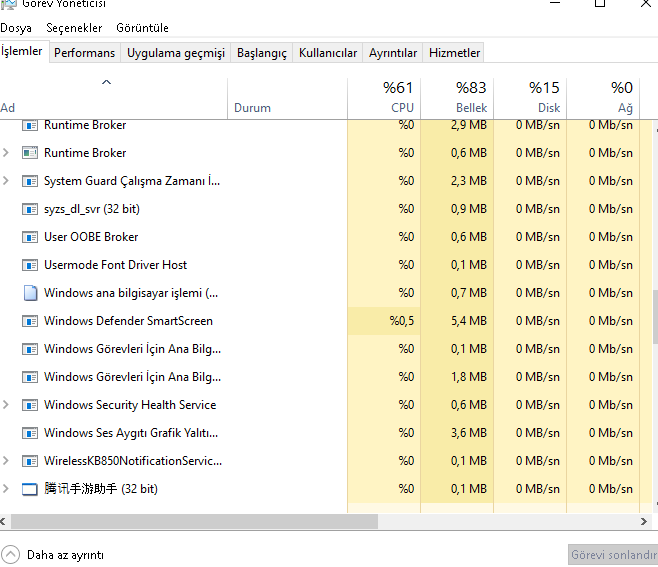658x567 pixels.
Task: Expand Windows Security Health Service group
Action: (x=5, y=405)
